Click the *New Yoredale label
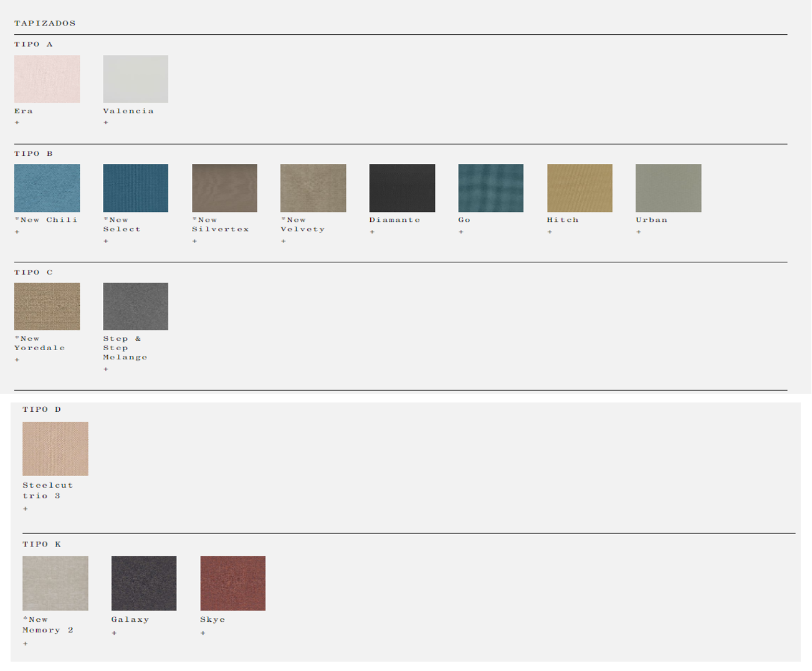 40,343
